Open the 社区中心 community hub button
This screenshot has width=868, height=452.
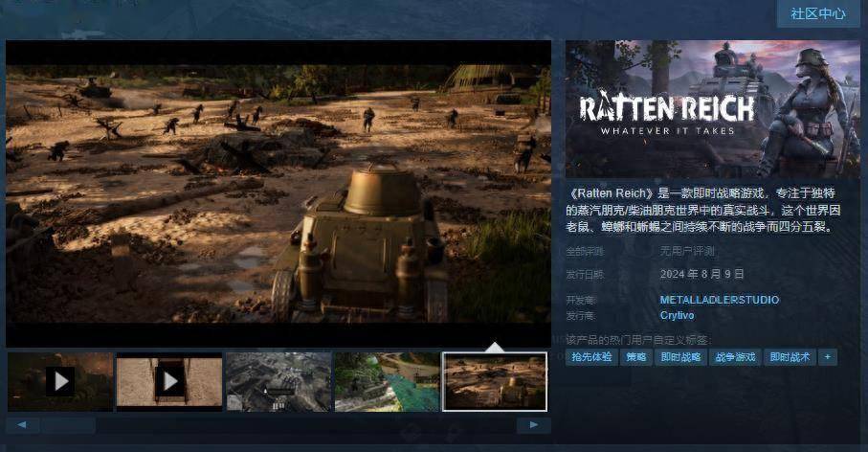(x=817, y=13)
